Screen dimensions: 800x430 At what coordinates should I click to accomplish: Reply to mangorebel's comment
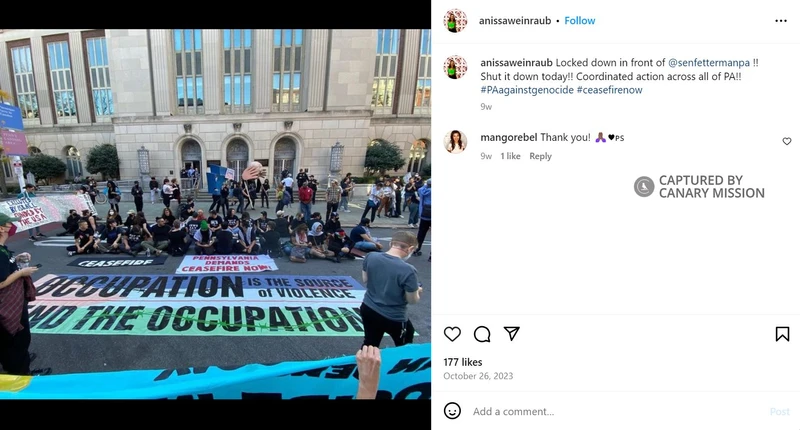540,156
